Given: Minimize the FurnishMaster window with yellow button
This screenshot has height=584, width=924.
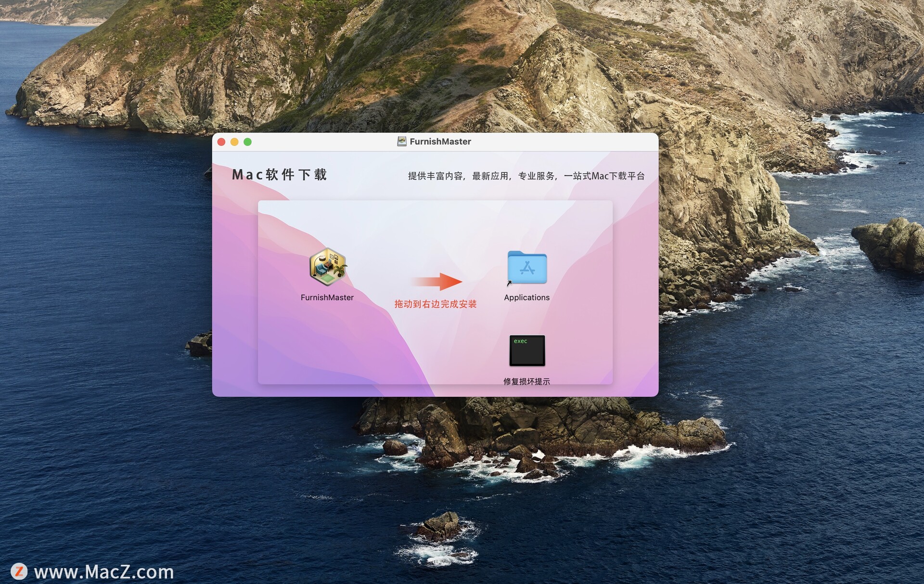Looking at the screenshot, I should tap(234, 142).
